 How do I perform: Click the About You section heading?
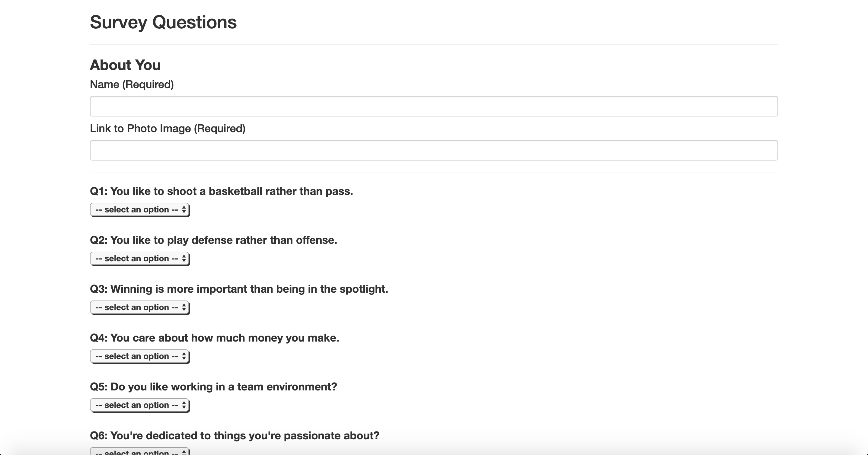pos(125,65)
